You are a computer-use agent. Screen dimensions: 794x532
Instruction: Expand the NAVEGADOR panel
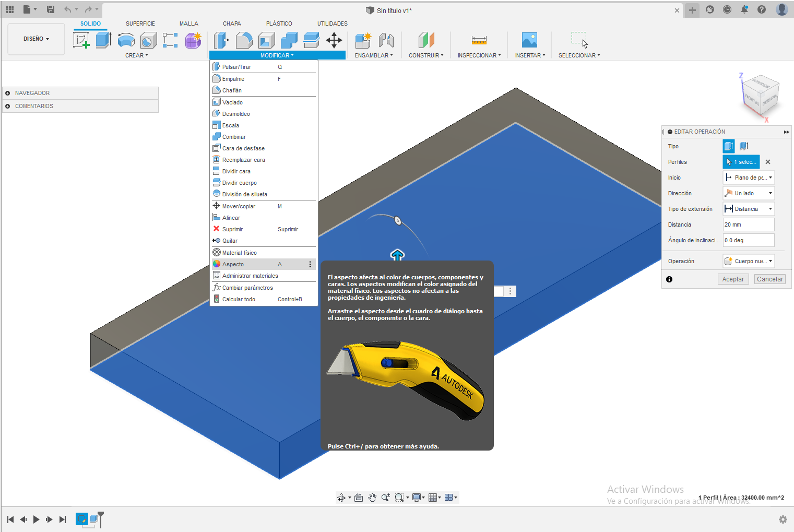pyautogui.click(x=8, y=93)
